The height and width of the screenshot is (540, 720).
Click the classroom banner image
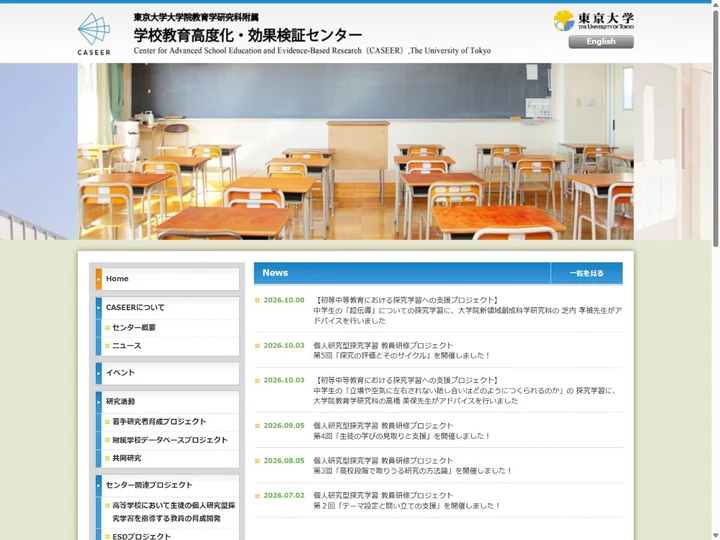click(356, 152)
